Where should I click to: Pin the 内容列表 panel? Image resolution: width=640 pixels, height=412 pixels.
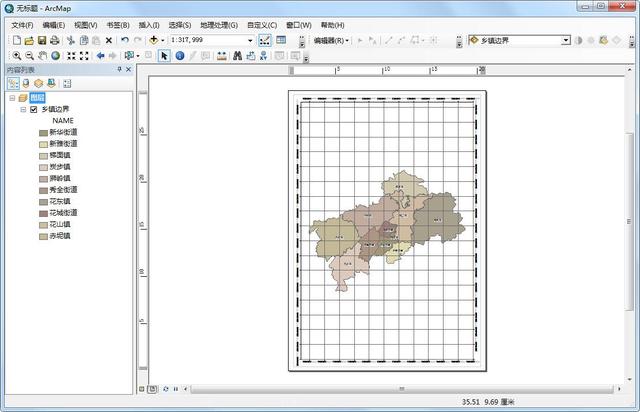120,69
